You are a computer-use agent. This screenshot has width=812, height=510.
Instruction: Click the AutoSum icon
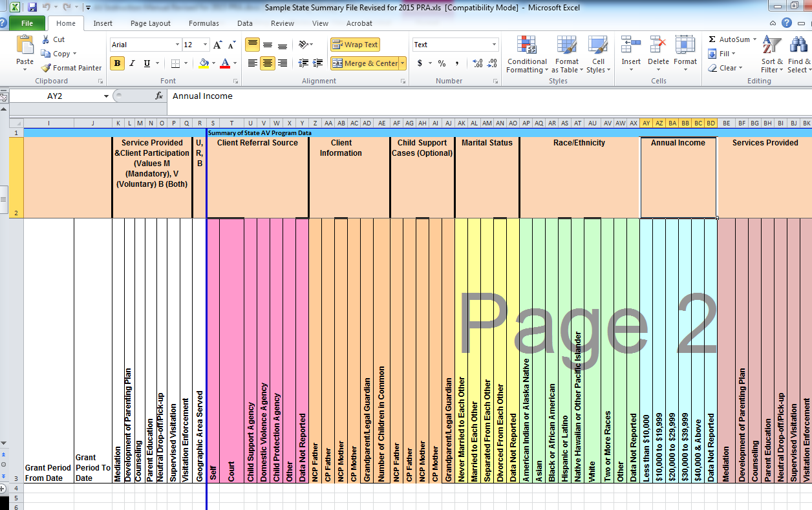pos(712,39)
